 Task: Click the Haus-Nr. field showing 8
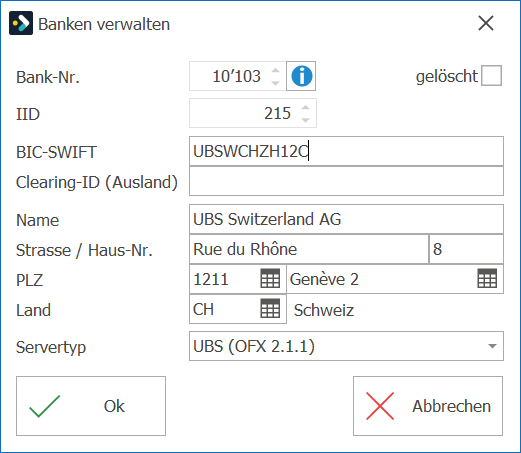(466, 249)
